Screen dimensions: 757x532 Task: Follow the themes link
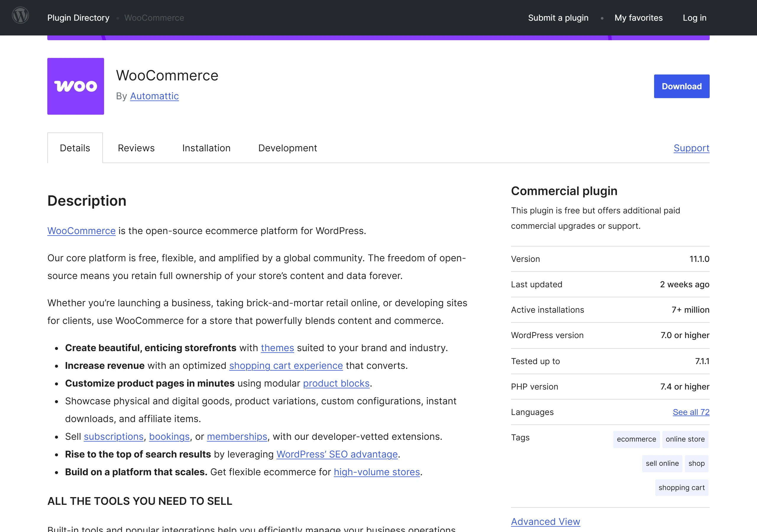(x=277, y=348)
